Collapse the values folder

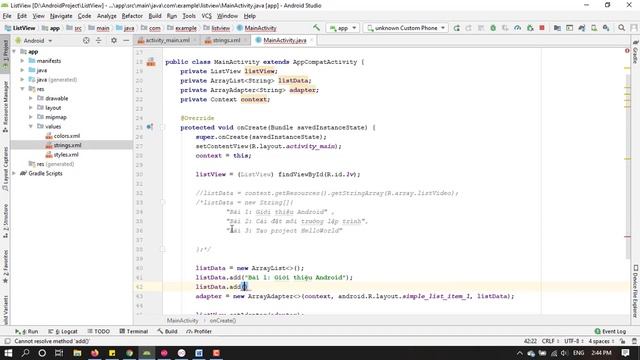pos(31,127)
